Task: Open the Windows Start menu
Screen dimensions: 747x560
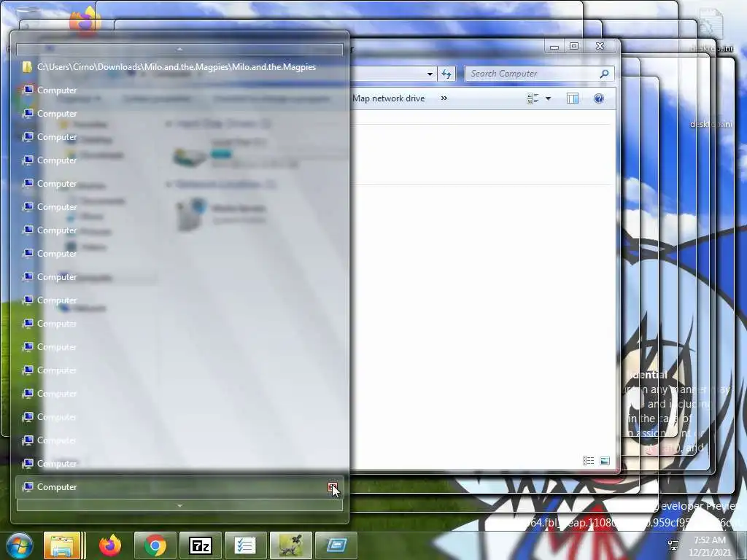Action: pyautogui.click(x=19, y=545)
